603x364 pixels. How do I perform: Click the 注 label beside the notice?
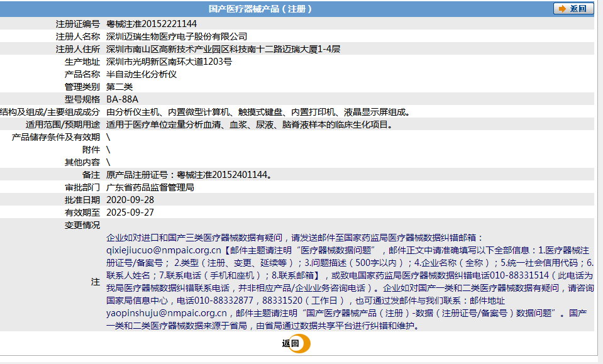[96, 282]
